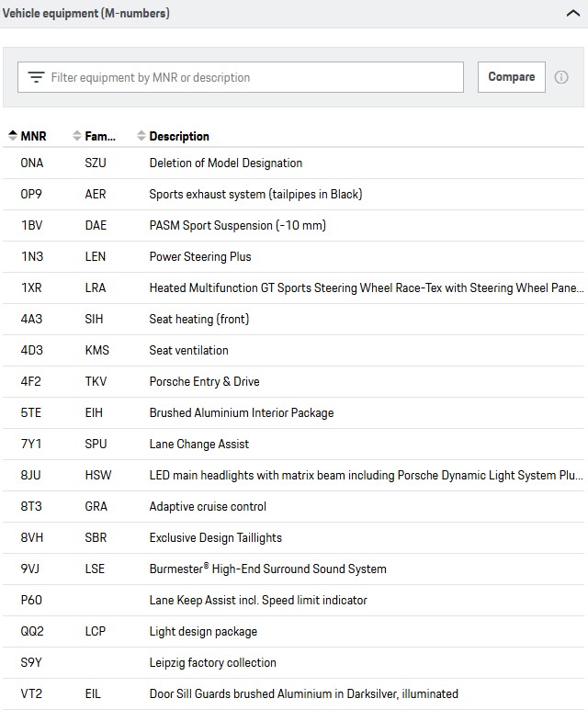Click the filter icon in search box
Image resolution: width=588 pixels, height=721 pixels.
coord(36,78)
